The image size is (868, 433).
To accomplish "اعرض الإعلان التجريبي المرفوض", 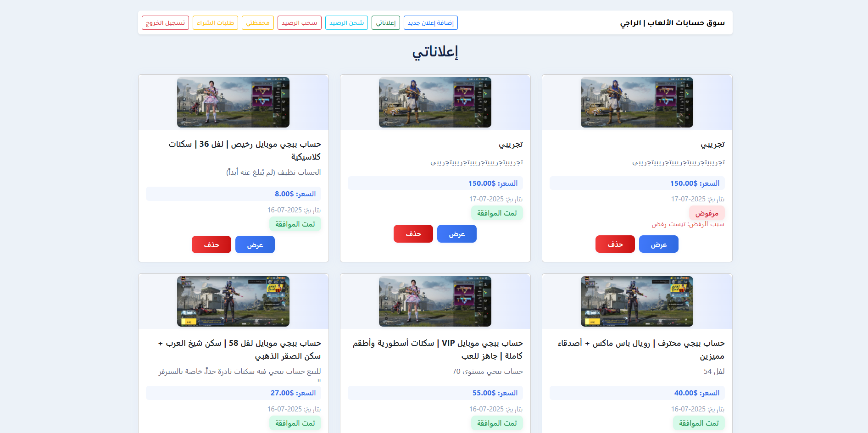I will point(658,244).
